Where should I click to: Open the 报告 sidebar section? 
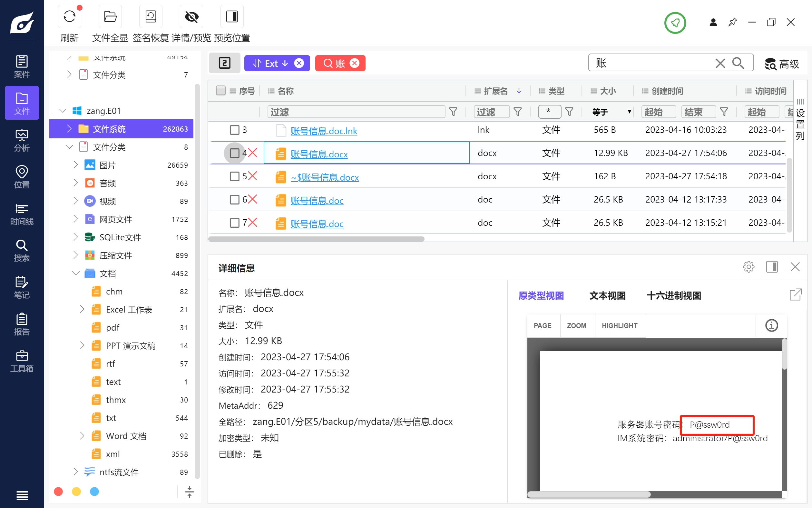coord(22,324)
